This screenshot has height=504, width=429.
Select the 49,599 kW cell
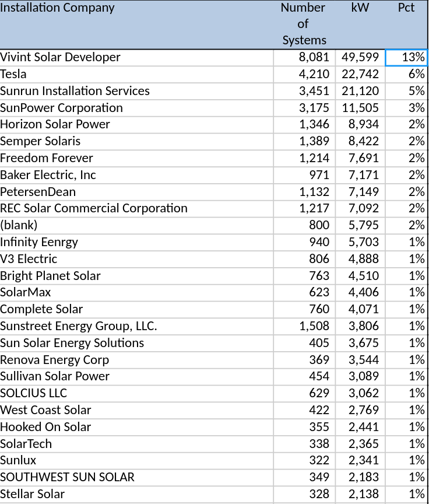click(360, 58)
